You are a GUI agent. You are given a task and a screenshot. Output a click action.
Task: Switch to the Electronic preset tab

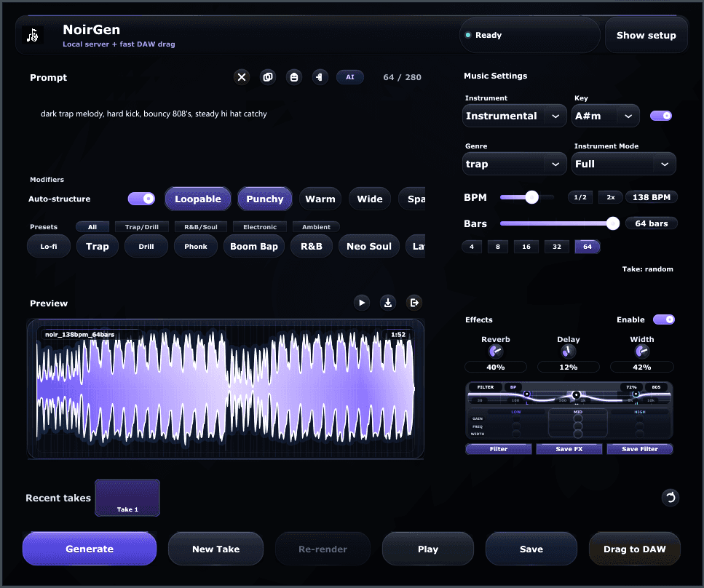[x=259, y=226]
